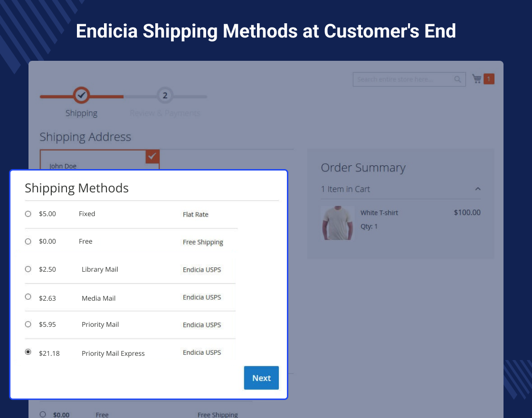Click the Order Summary heading
The height and width of the screenshot is (418, 532).
(363, 168)
